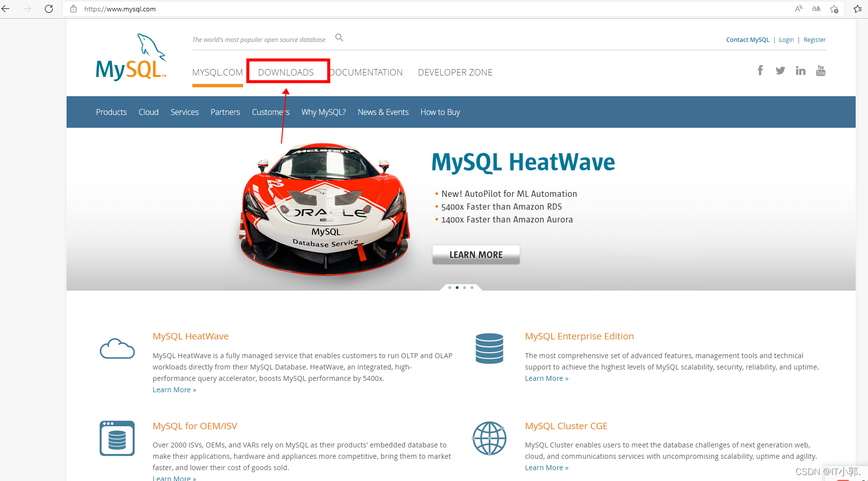Open MySQL YouTube channel icon
This screenshot has width=868, height=481.
point(821,71)
